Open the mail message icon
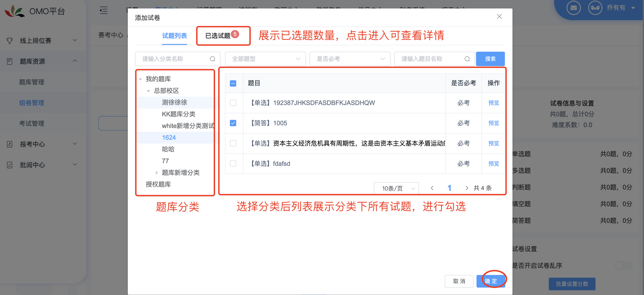644x295 pixels. (x=573, y=8)
